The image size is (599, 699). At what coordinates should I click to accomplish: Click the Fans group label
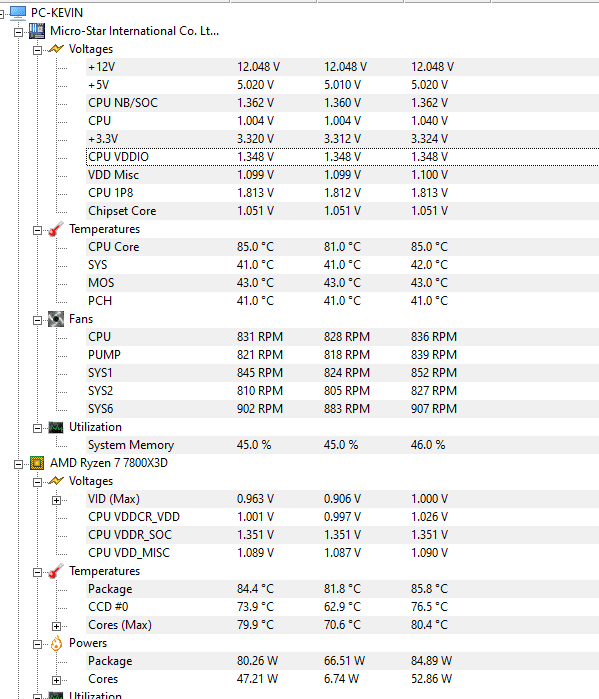[x=81, y=319]
